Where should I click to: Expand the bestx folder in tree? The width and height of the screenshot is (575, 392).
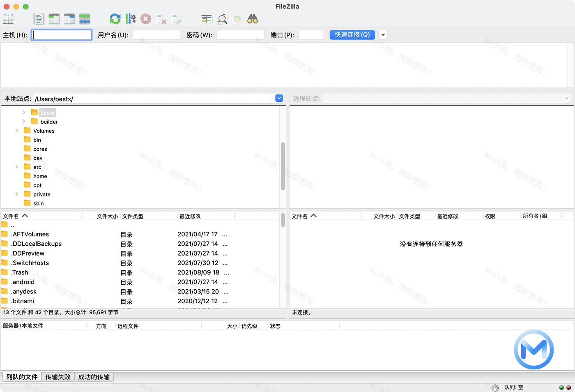tap(24, 112)
